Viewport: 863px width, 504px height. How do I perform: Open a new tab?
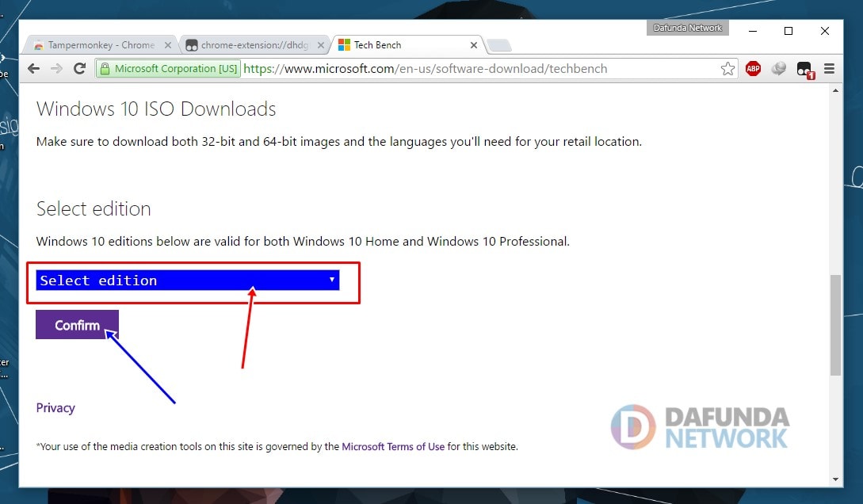click(498, 45)
